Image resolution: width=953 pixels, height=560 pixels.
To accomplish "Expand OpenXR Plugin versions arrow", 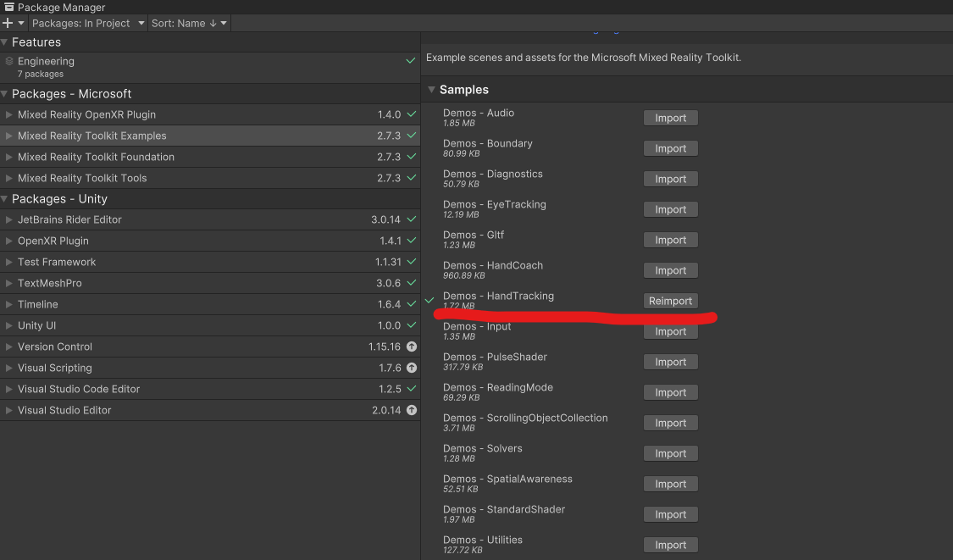I will [8, 241].
